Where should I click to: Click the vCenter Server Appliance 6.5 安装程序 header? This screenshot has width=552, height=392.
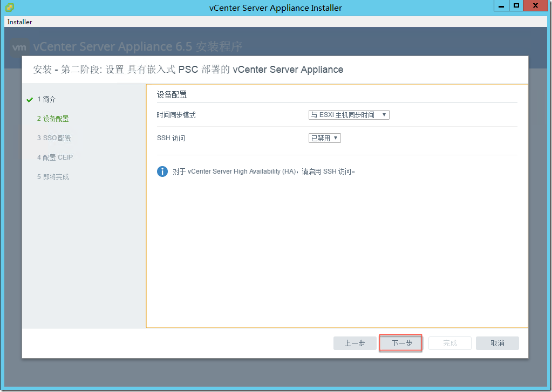(x=138, y=46)
